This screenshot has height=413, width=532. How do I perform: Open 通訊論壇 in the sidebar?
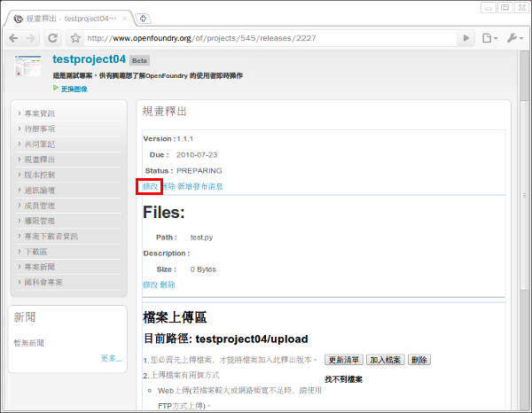(x=39, y=191)
